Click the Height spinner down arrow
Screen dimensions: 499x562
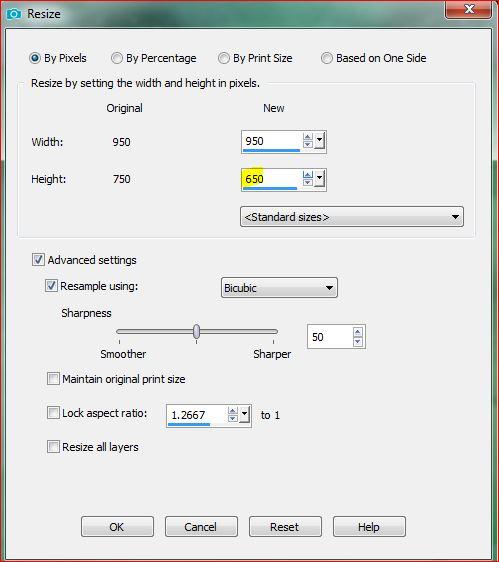point(308,182)
